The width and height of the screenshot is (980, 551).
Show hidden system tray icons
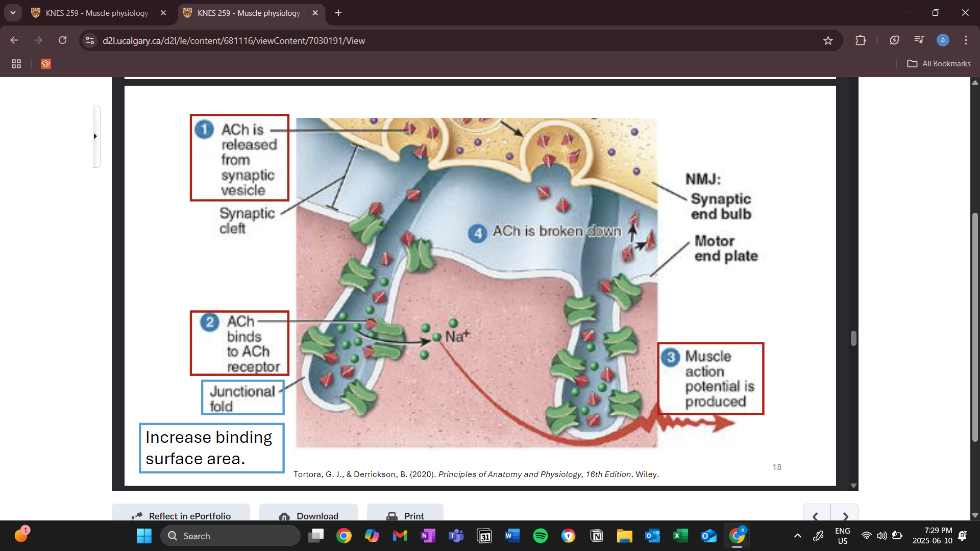tap(798, 536)
